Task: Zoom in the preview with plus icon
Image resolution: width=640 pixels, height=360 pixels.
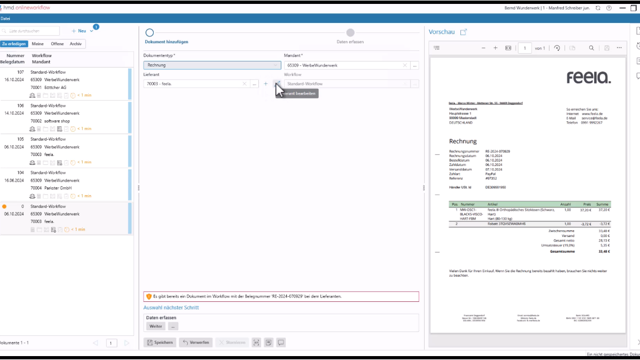Action: (496, 48)
